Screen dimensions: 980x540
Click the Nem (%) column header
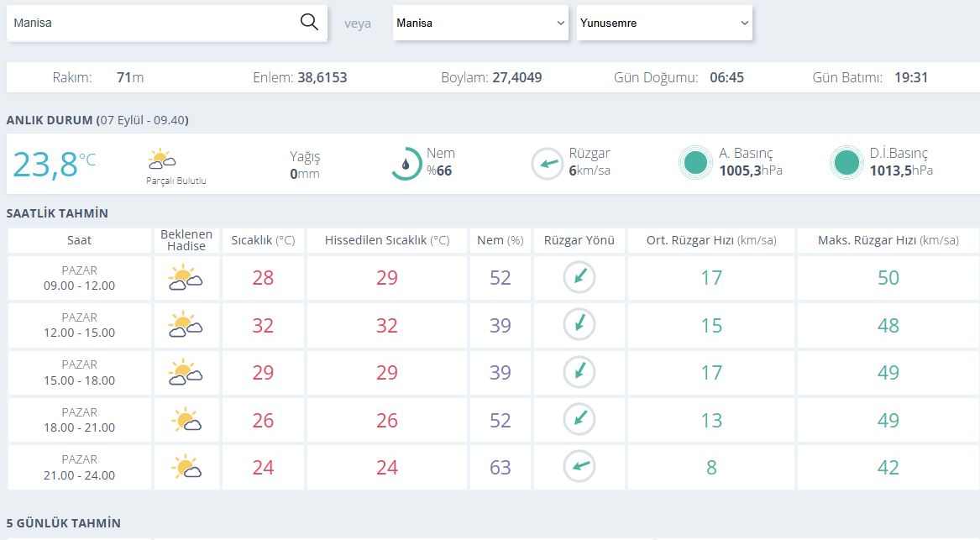[x=500, y=240]
